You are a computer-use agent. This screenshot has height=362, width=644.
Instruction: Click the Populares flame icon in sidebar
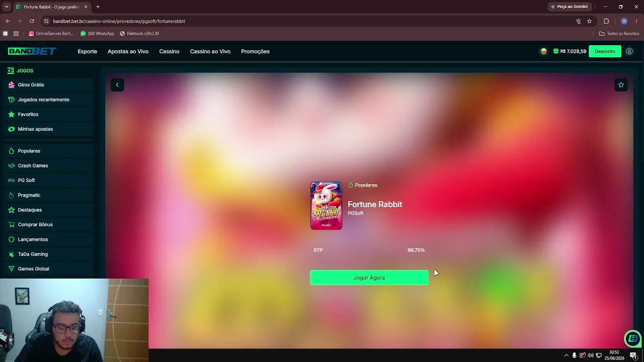pyautogui.click(x=11, y=151)
